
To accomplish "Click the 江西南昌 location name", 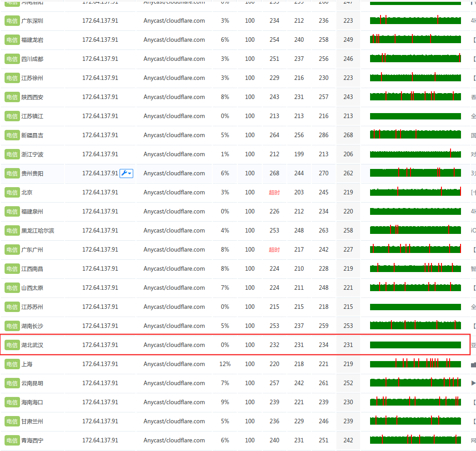I will [x=32, y=269].
